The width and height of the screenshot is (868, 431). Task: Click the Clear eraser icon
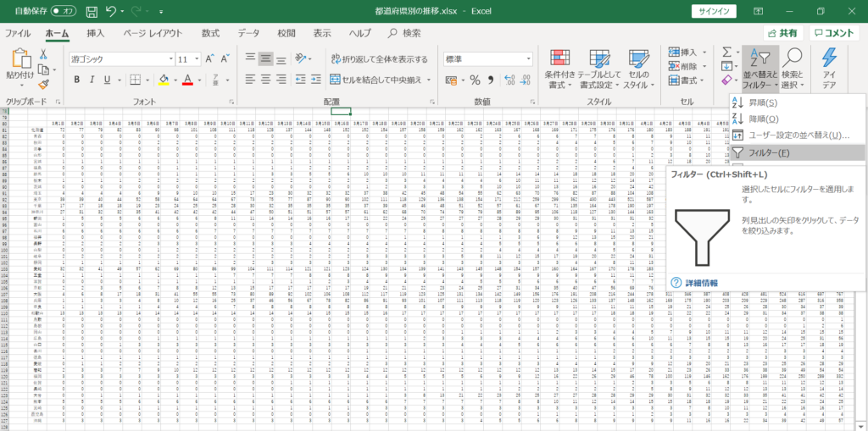pos(727,80)
